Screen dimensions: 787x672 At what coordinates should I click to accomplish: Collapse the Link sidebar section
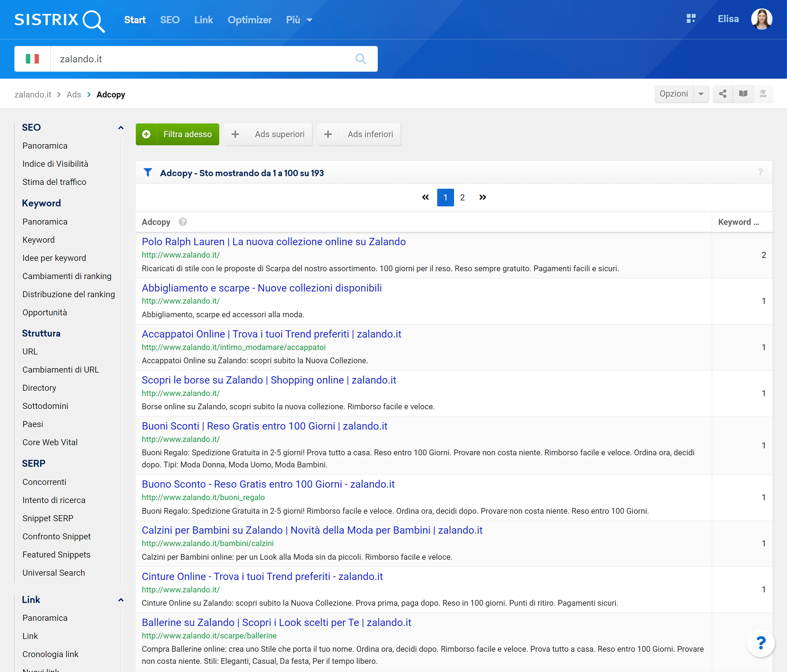pyautogui.click(x=121, y=600)
